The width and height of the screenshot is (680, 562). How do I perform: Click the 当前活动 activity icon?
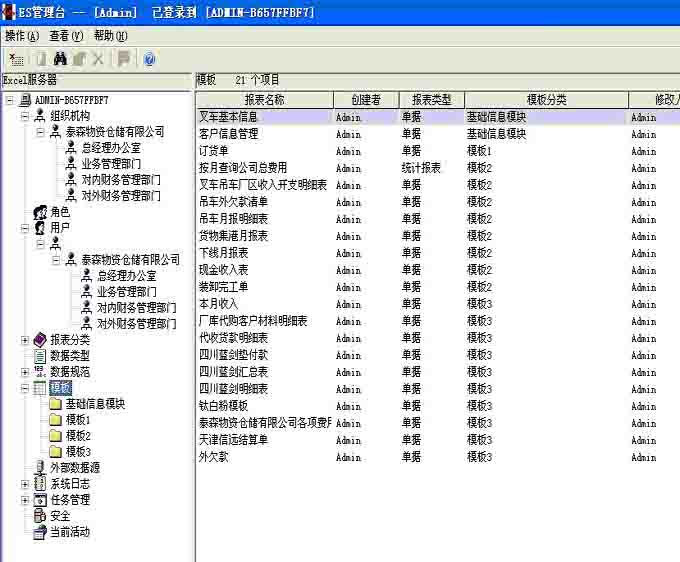click(40, 532)
